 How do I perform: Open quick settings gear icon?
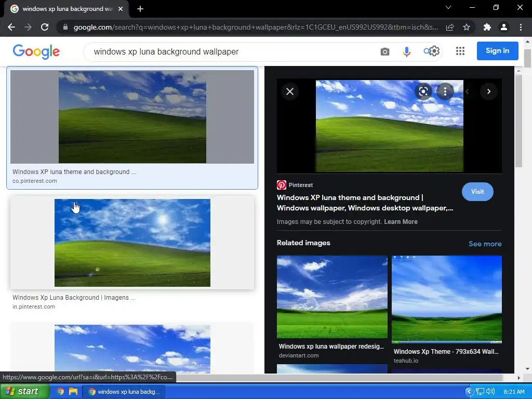pyautogui.click(x=434, y=51)
